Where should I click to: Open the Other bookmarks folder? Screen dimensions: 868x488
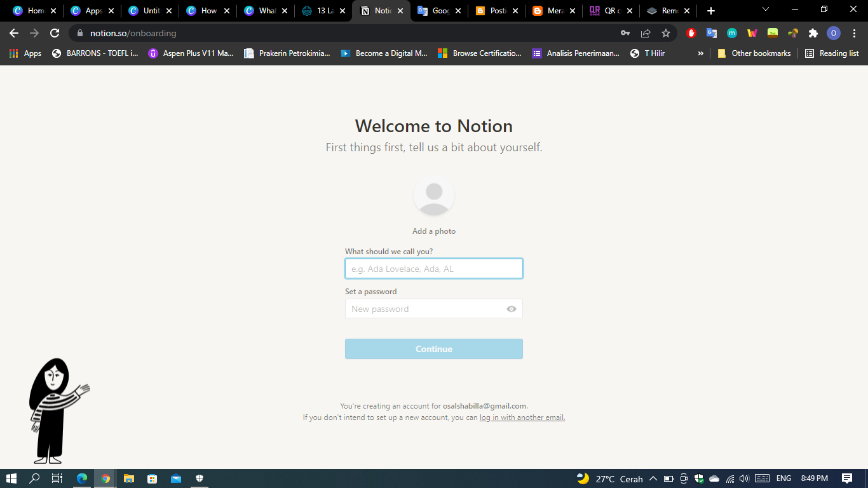(754, 53)
